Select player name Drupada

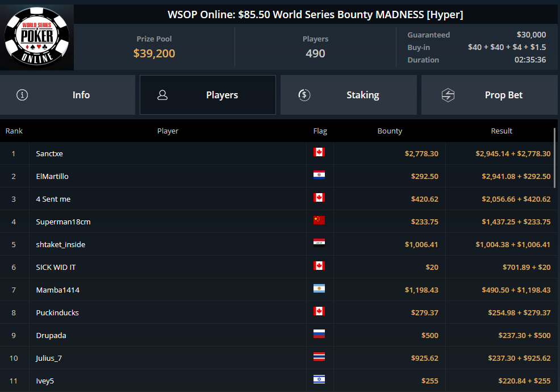(51, 336)
